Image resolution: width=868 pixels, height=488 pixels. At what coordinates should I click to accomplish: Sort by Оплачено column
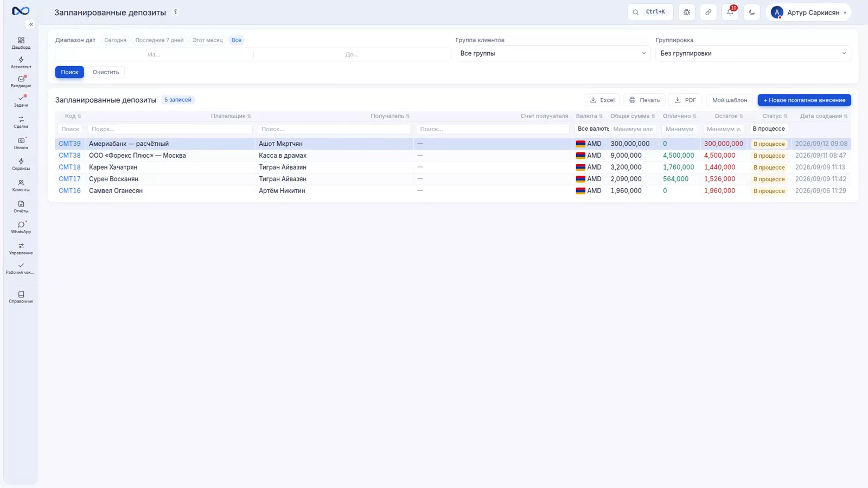coord(679,116)
